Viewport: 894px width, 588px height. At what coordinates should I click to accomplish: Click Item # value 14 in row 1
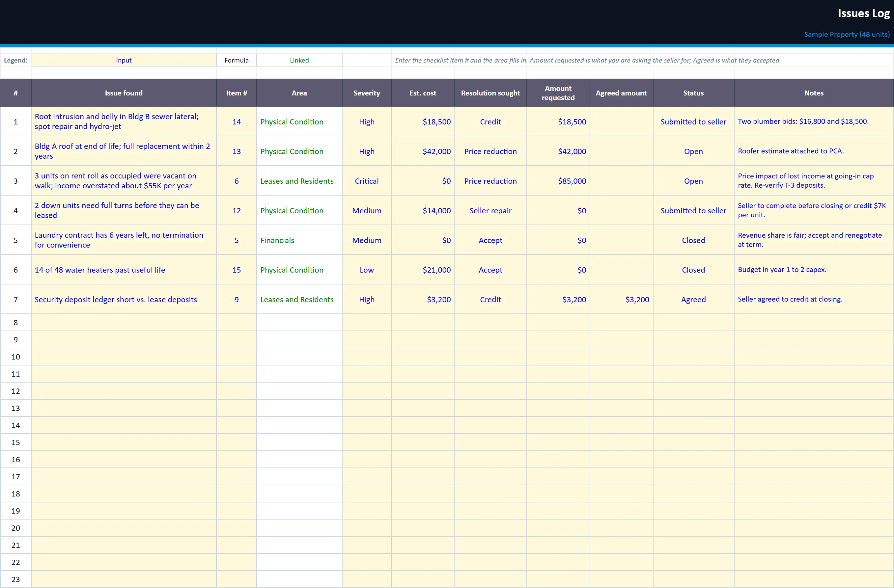236,122
